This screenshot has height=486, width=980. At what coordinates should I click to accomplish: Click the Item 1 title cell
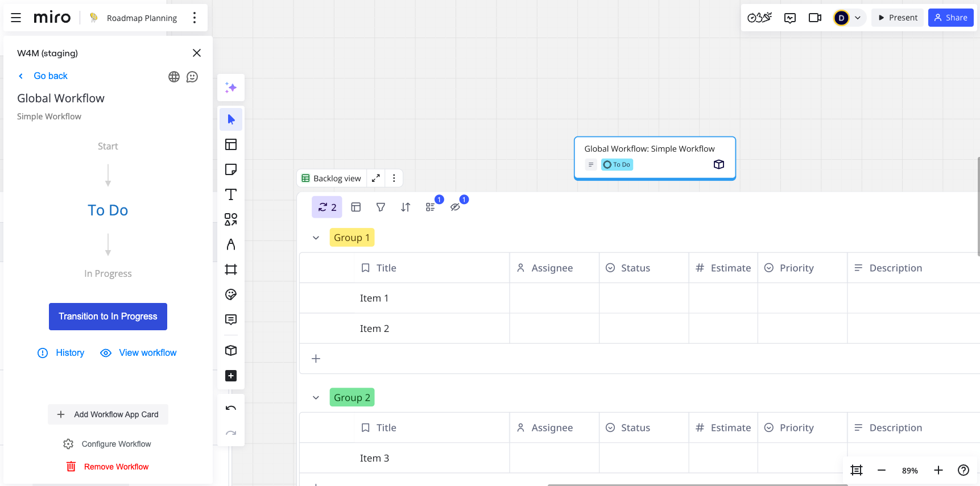point(374,298)
